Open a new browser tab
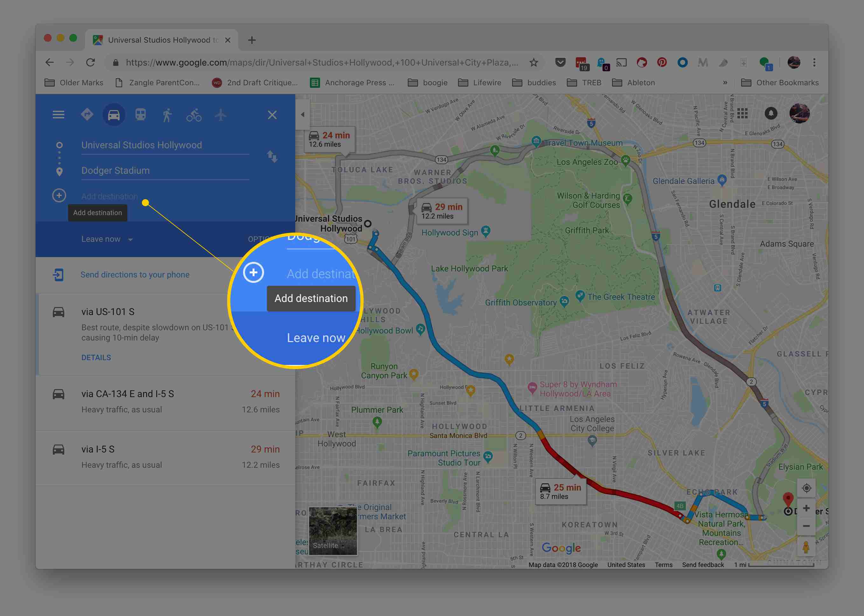The width and height of the screenshot is (864, 616). [x=252, y=40]
